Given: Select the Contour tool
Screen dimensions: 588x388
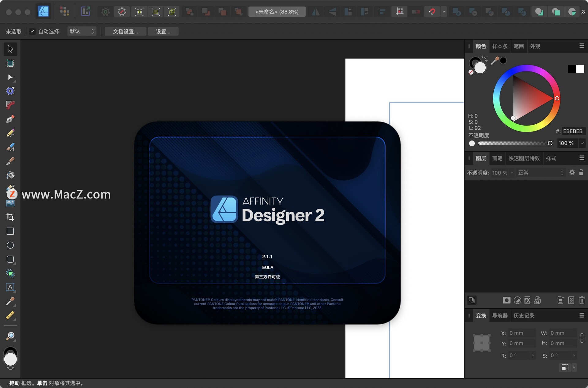Looking at the screenshot, I should (x=10, y=91).
